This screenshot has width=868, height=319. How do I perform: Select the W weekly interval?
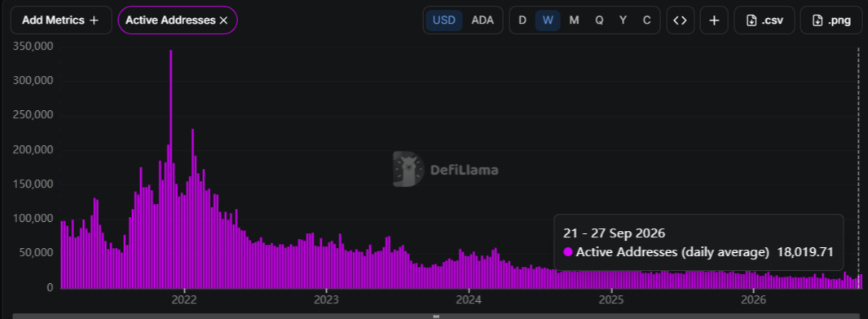click(548, 20)
